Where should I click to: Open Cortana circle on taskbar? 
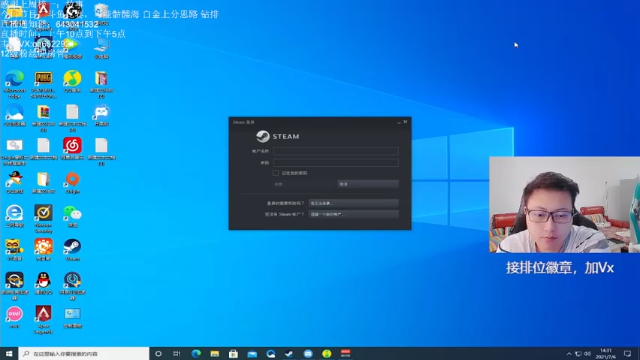pos(158,353)
